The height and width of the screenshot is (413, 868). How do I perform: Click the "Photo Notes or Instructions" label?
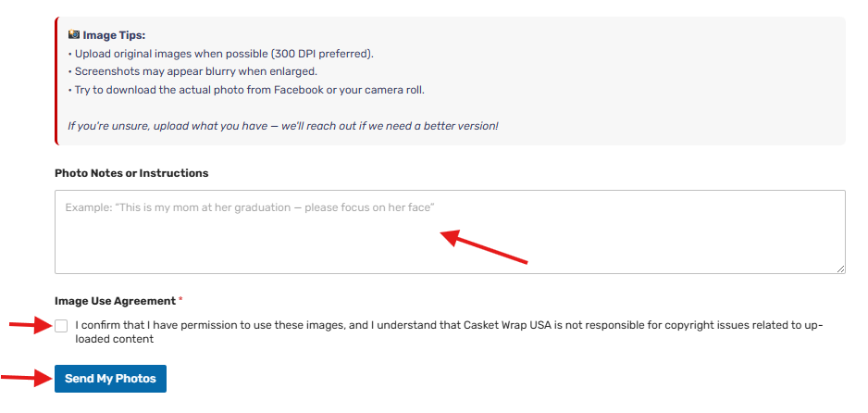click(131, 173)
